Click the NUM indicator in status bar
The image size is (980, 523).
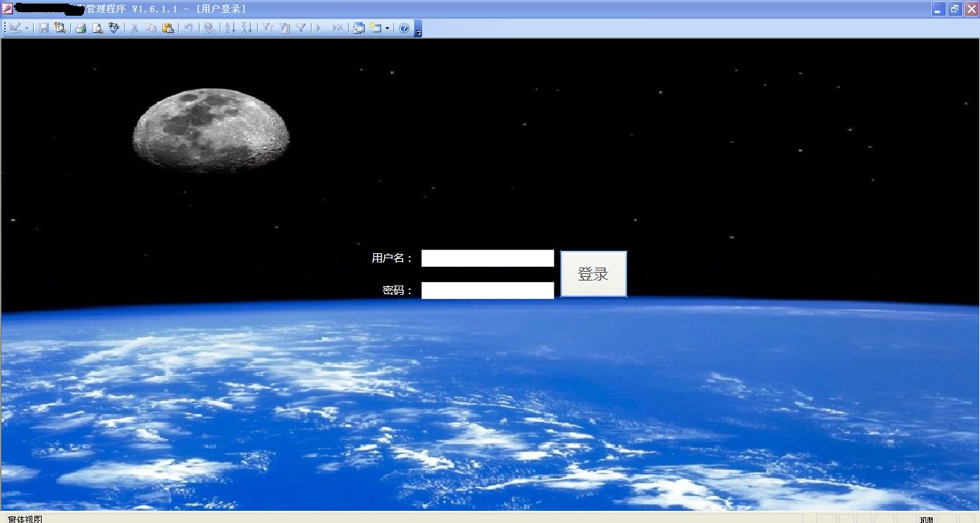coord(926,519)
